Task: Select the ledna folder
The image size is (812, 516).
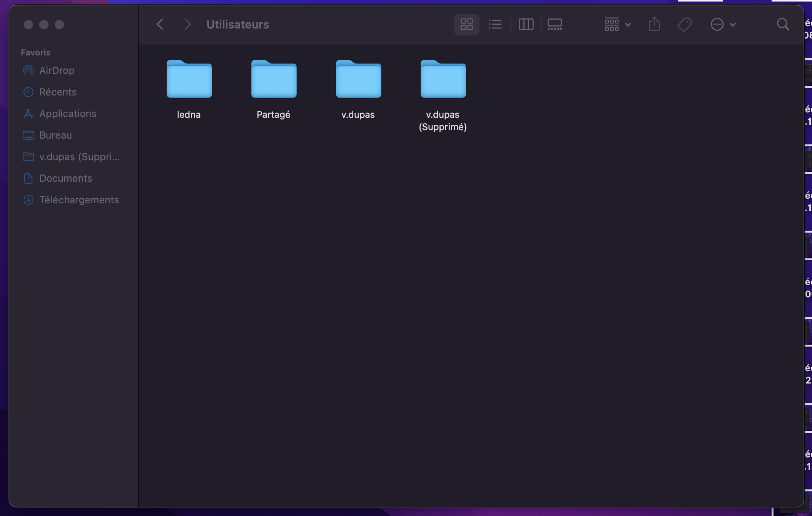Action: click(189, 80)
